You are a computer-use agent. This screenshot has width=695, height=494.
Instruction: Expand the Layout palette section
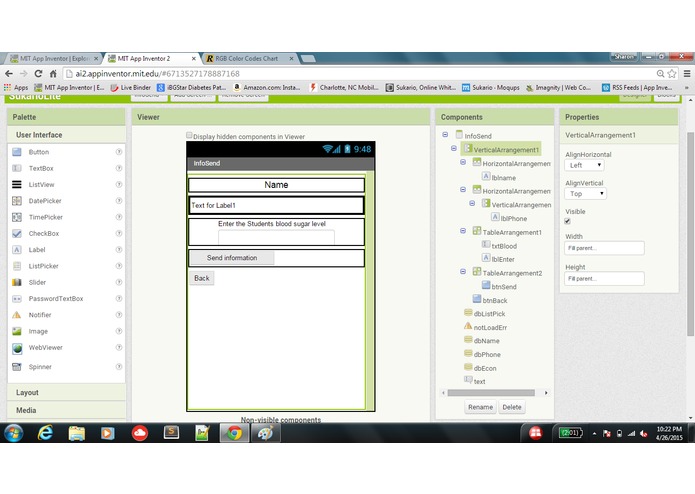click(66, 393)
